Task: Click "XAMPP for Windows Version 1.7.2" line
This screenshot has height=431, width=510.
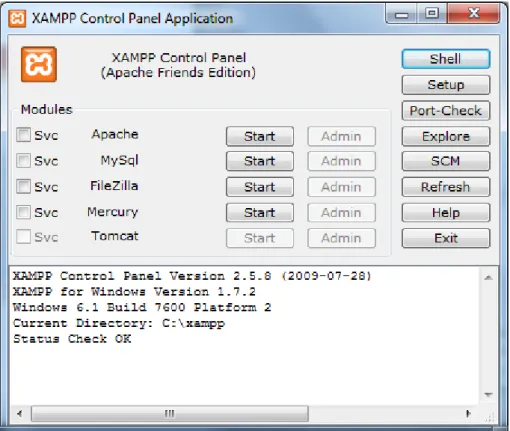Action: (x=134, y=292)
